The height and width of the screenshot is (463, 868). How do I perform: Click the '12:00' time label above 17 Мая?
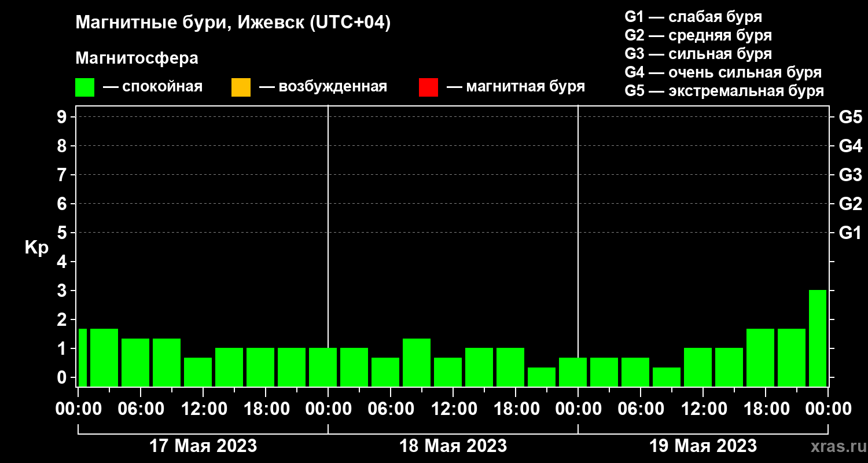tap(203, 409)
